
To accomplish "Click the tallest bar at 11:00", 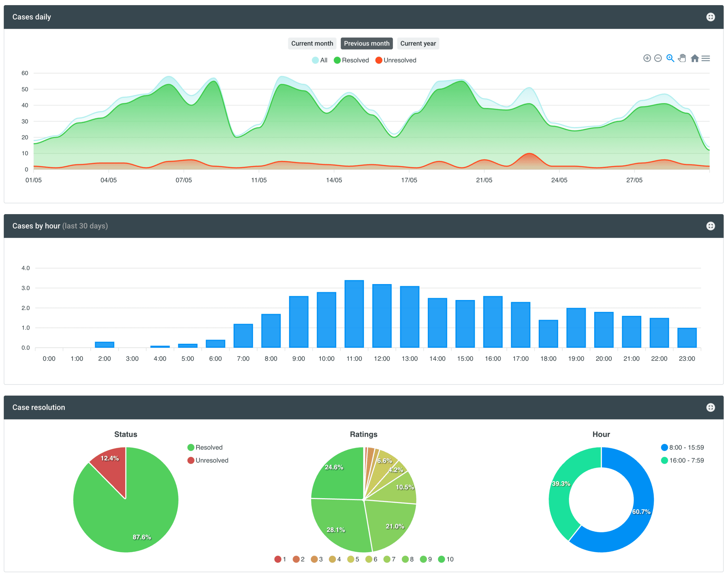I will point(354,314).
